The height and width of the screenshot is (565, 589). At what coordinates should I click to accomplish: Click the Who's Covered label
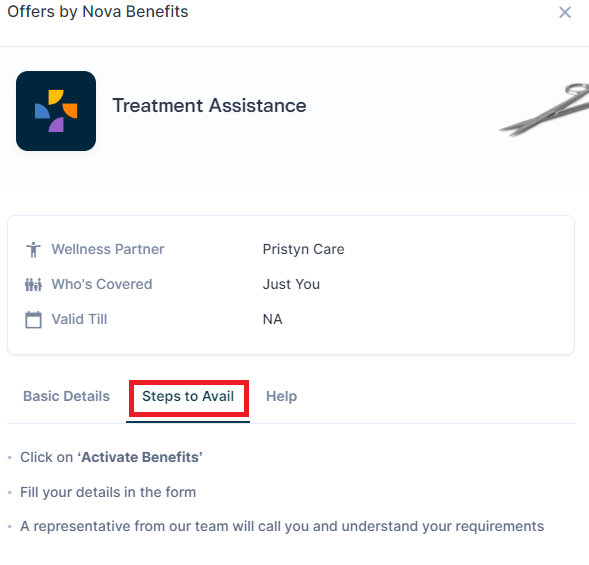(102, 284)
